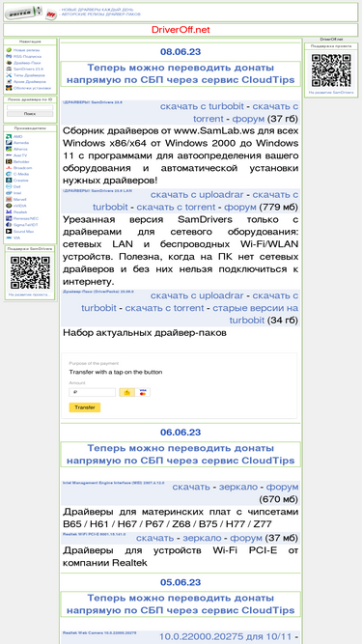Click the CloudTips donation banner under 06.06.23

pyautogui.click(x=181, y=454)
